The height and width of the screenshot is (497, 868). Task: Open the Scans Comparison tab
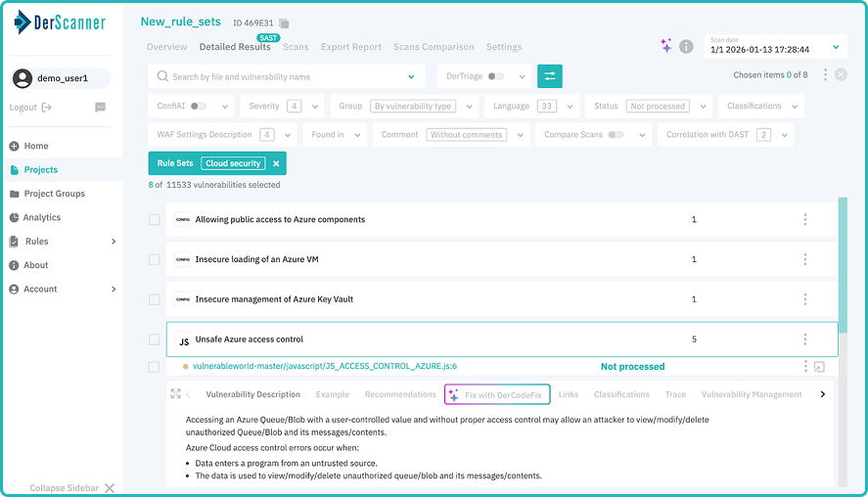[x=434, y=47]
